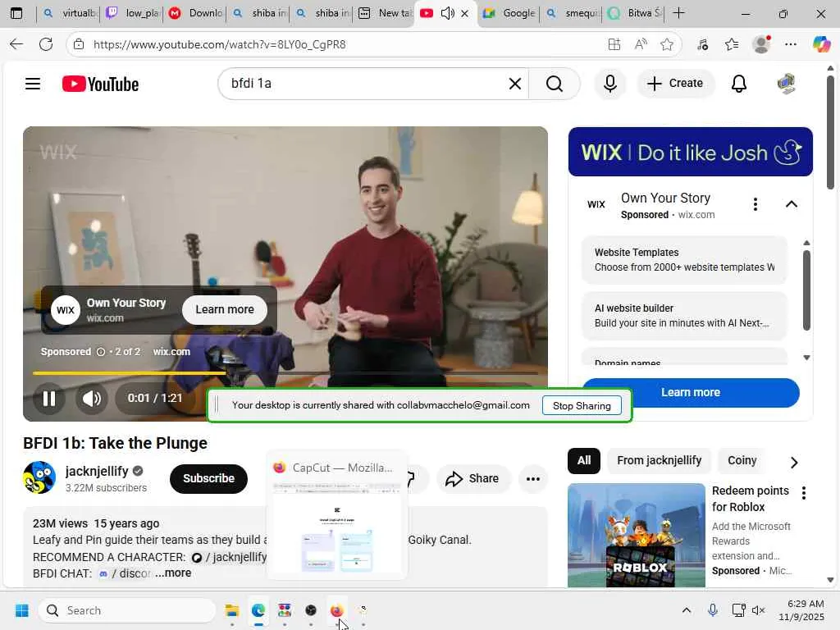Open the Edge profile icon

(x=761, y=44)
